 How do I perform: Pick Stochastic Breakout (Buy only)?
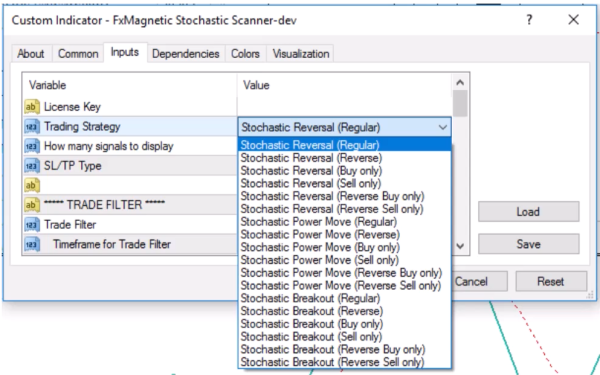(344, 324)
